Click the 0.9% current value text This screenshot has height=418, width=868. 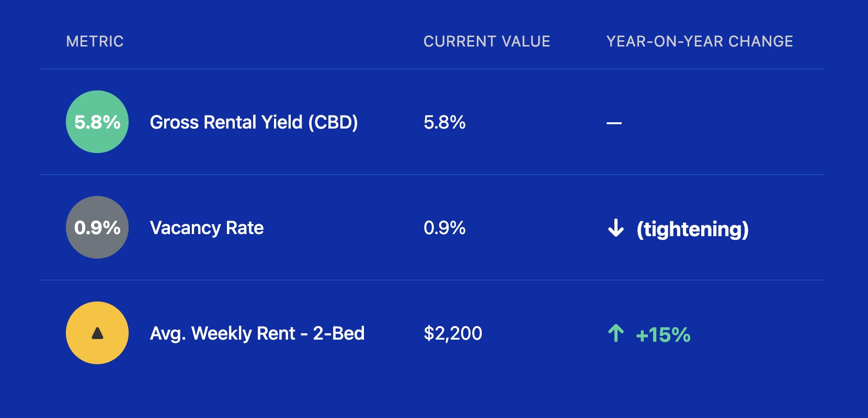[x=444, y=228]
